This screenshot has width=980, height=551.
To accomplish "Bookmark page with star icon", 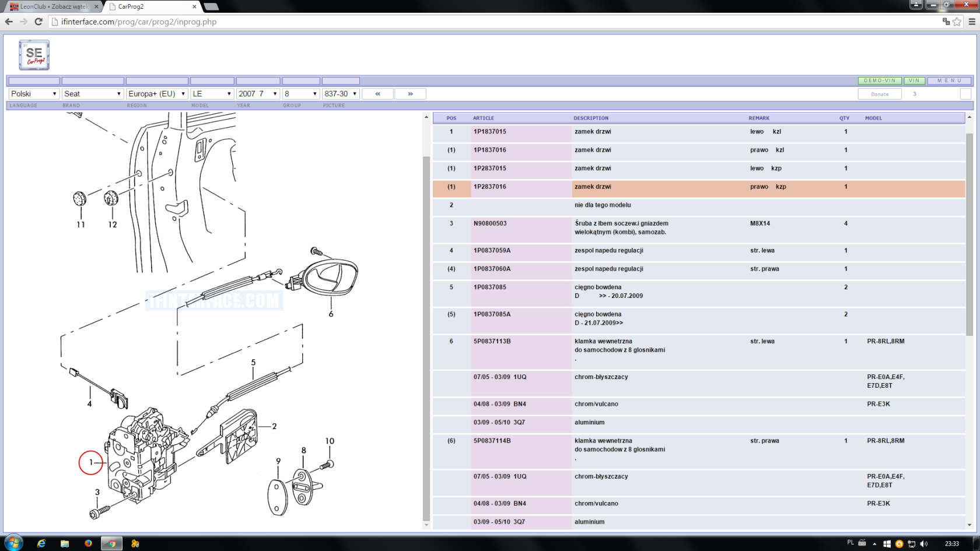I will (x=957, y=22).
